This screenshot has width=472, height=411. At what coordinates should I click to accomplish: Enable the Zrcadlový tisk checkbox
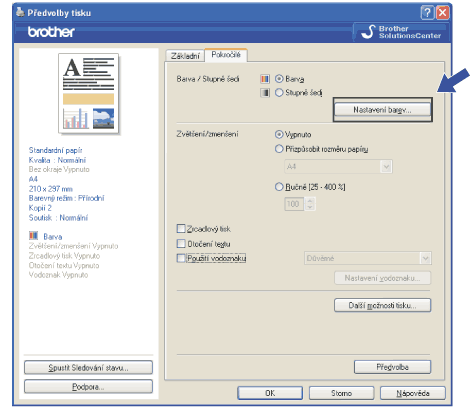(181, 229)
